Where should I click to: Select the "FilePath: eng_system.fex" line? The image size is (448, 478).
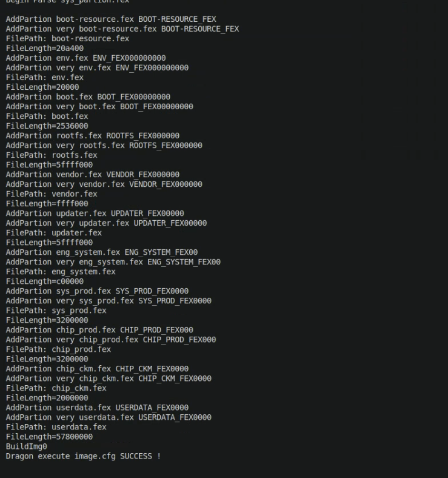point(61,272)
